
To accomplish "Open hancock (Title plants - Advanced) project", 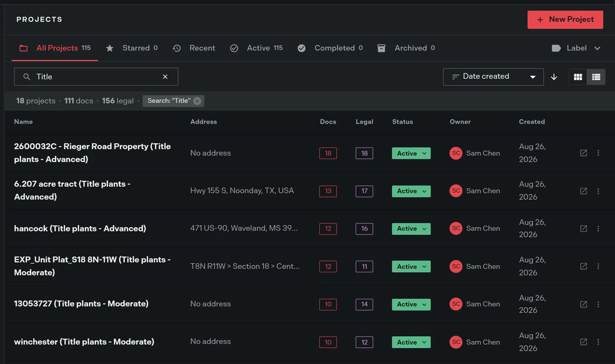I will tap(80, 229).
